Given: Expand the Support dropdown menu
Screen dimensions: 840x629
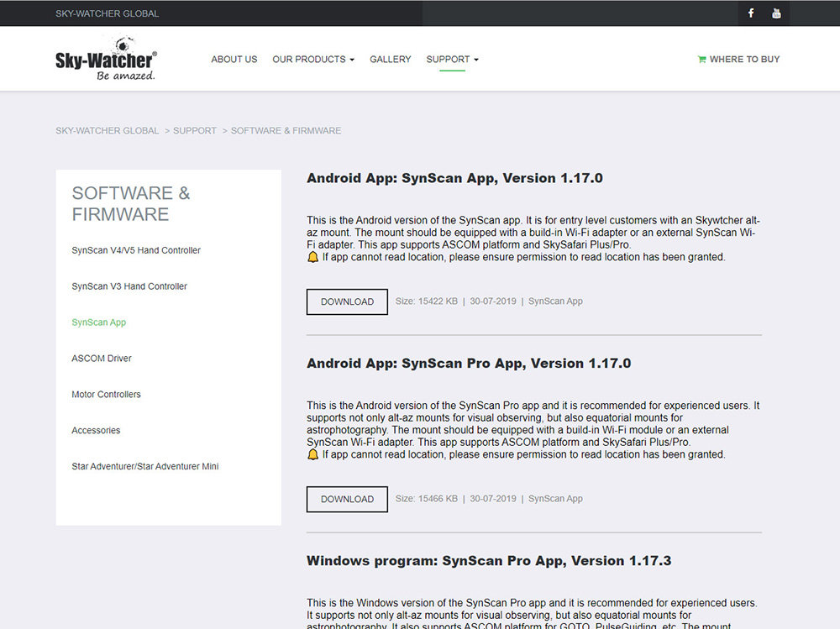Looking at the screenshot, I should pos(452,60).
